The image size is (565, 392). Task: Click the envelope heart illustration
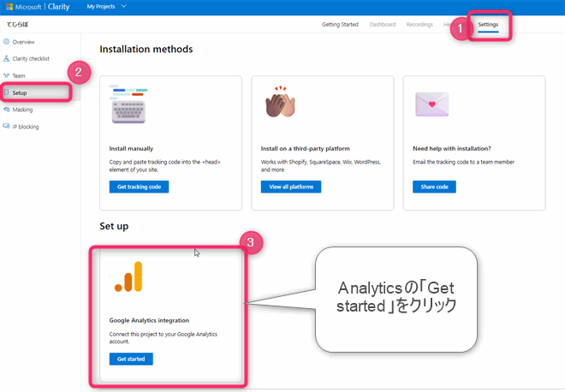tap(432, 104)
